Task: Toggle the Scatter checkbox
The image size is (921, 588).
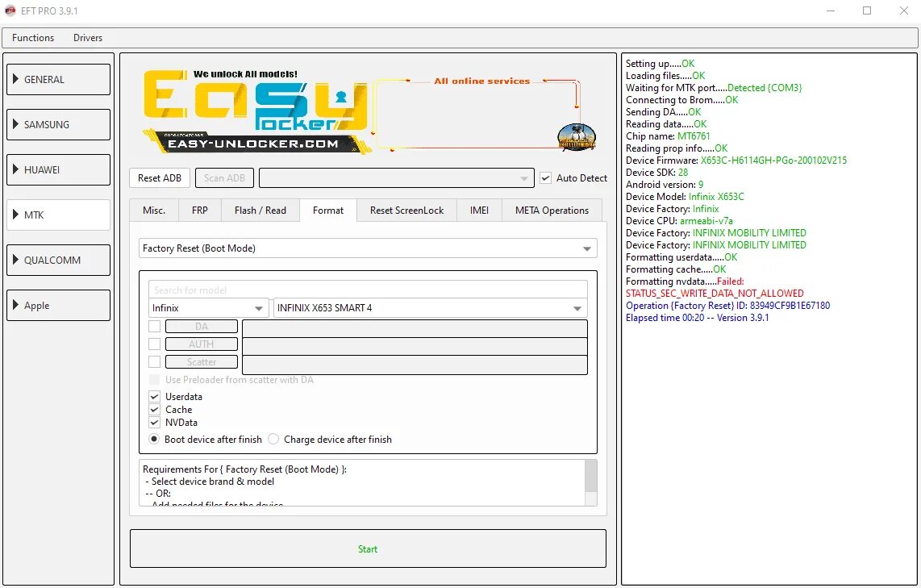Action: (155, 362)
